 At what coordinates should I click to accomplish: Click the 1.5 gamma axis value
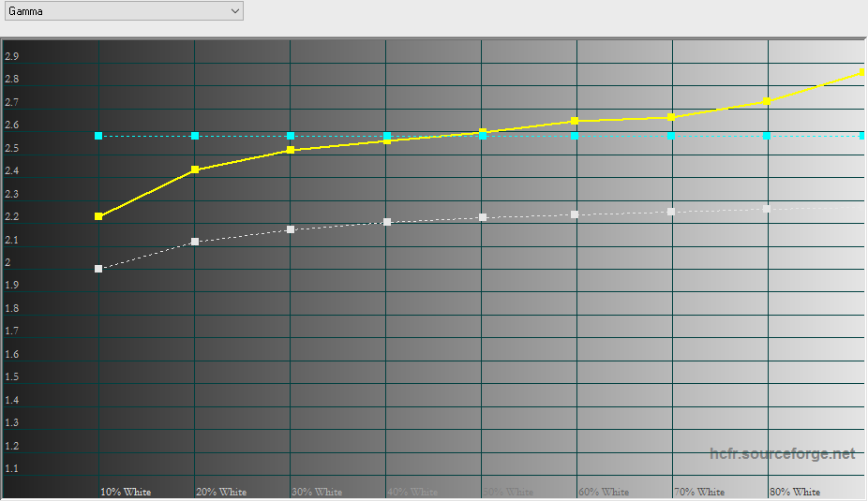coord(11,376)
